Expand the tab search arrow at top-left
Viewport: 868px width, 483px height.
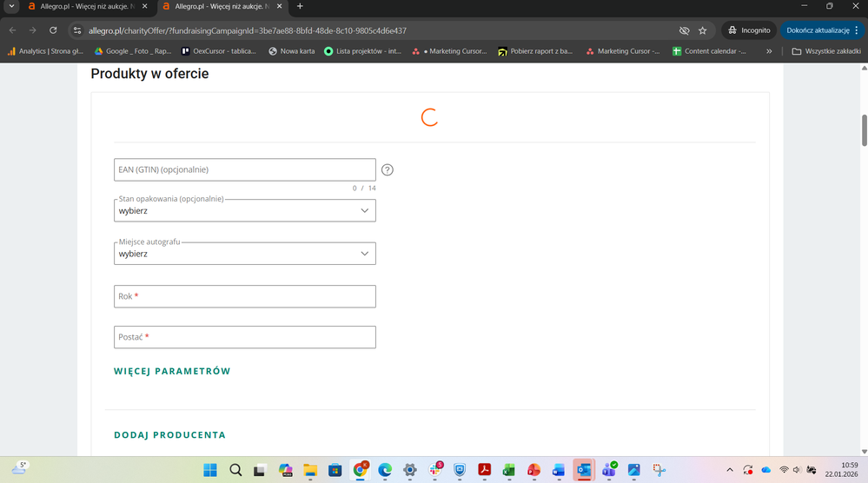[11, 6]
